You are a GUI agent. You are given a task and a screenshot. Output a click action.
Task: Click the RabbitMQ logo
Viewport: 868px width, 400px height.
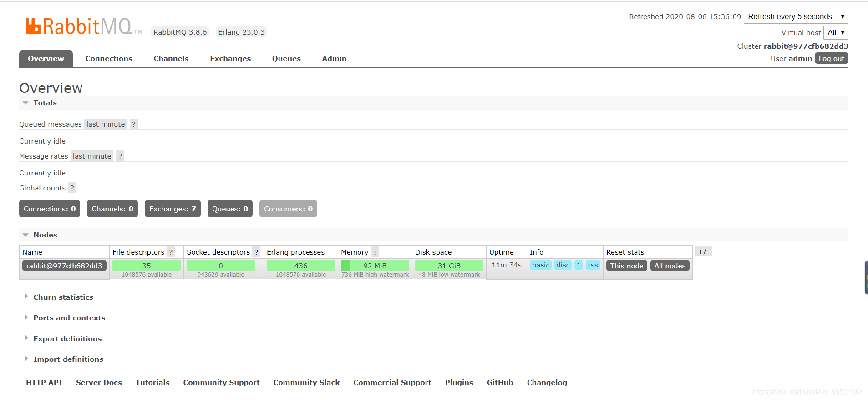[x=84, y=26]
